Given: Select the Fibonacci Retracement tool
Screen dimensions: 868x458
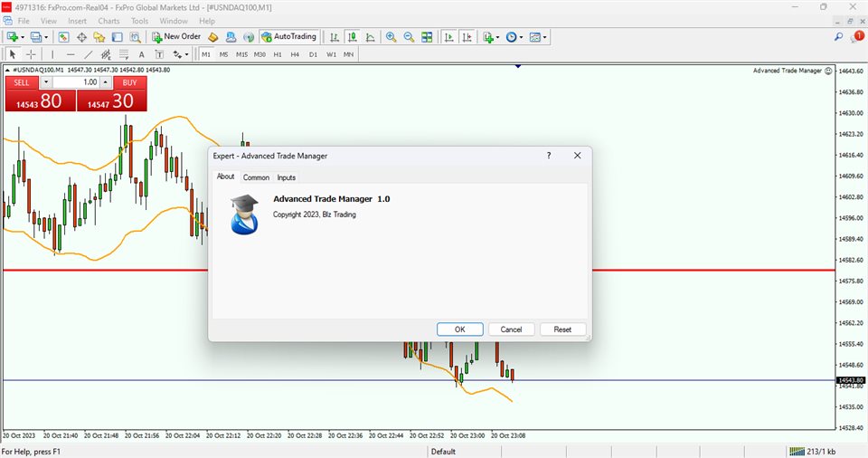Looking at the screenshot, I should (x=124, y=54).
